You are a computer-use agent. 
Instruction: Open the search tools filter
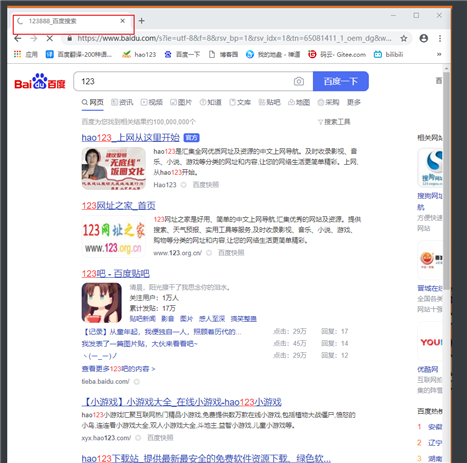coord(334,122)
